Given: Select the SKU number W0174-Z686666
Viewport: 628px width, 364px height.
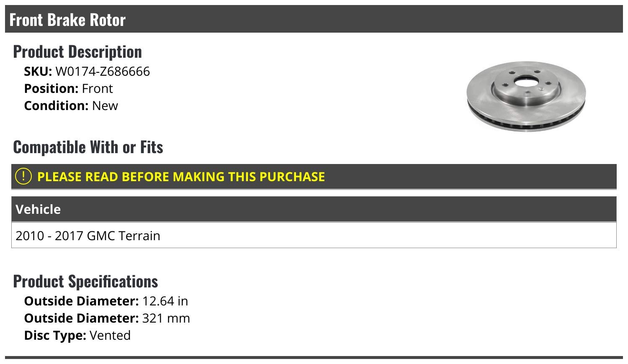Looking at the screenshot, I should pos(103,72).
